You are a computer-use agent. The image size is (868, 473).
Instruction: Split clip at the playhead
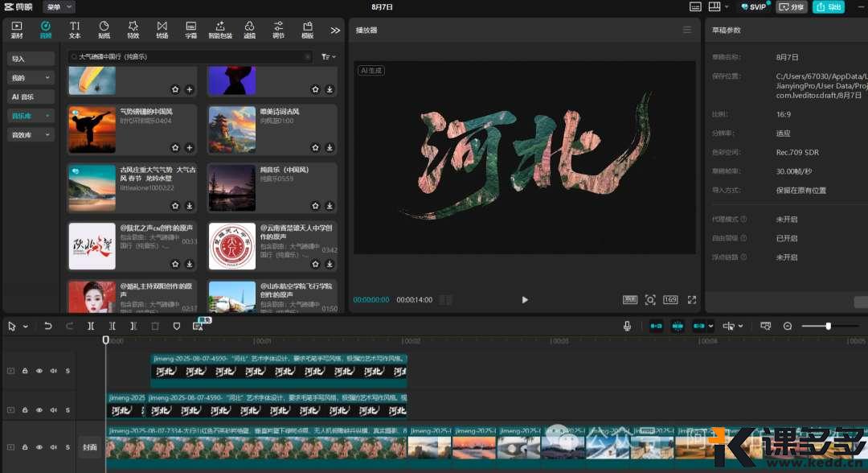(x=91, y=327)
